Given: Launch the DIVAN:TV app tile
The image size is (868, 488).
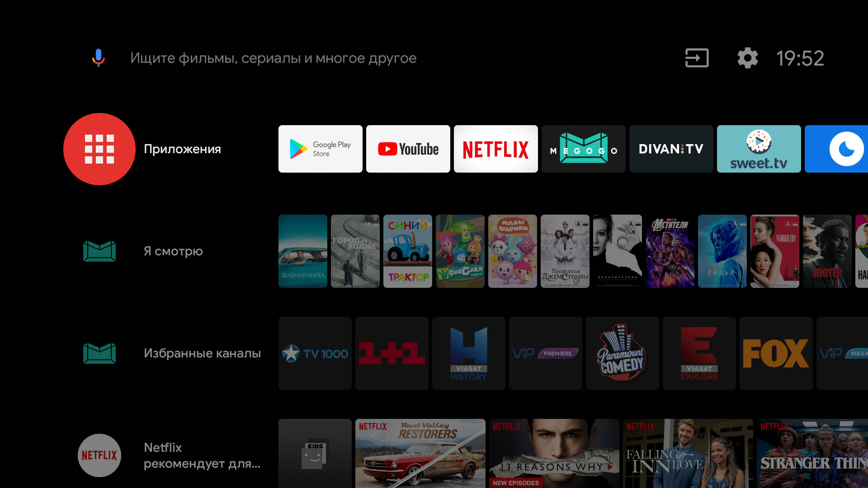Looking at the screenshot, I should 671,149.
